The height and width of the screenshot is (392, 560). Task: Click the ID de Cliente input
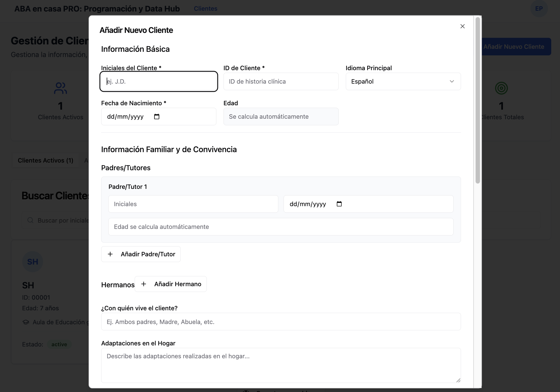coord(281,81)
